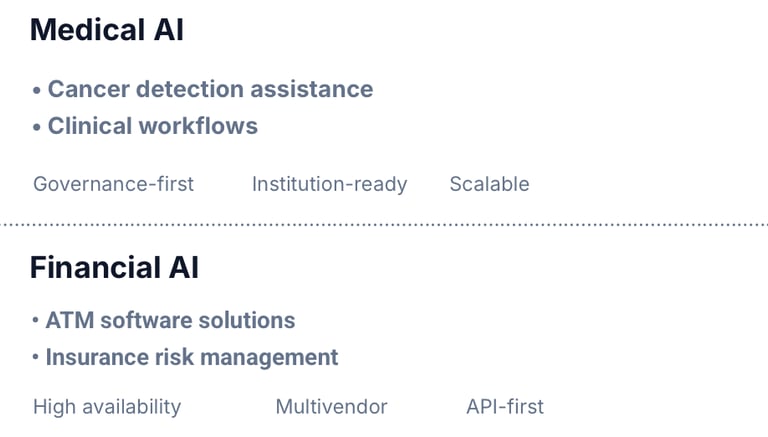Select the Multivendor tag
768x437 pixels.
pos(331,406)
